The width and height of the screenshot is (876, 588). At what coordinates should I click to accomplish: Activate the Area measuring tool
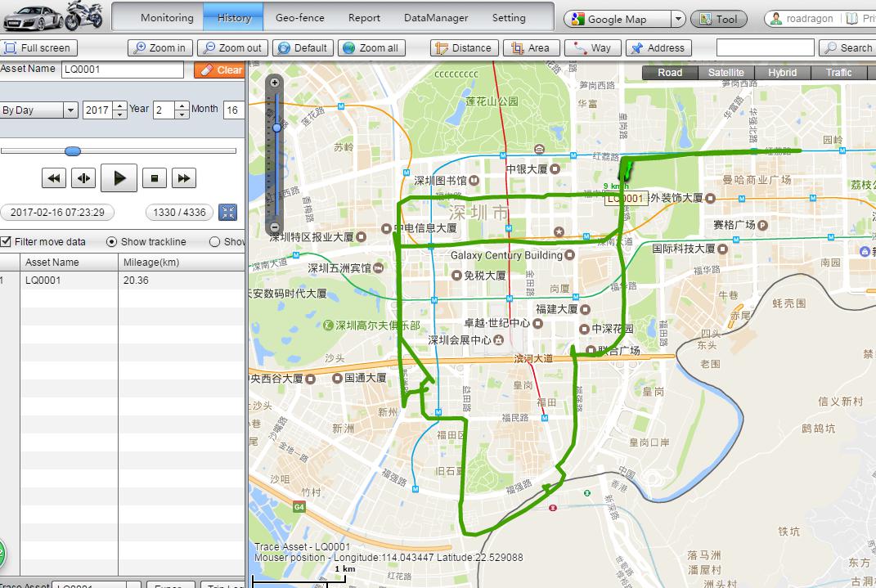pos(531,48)
